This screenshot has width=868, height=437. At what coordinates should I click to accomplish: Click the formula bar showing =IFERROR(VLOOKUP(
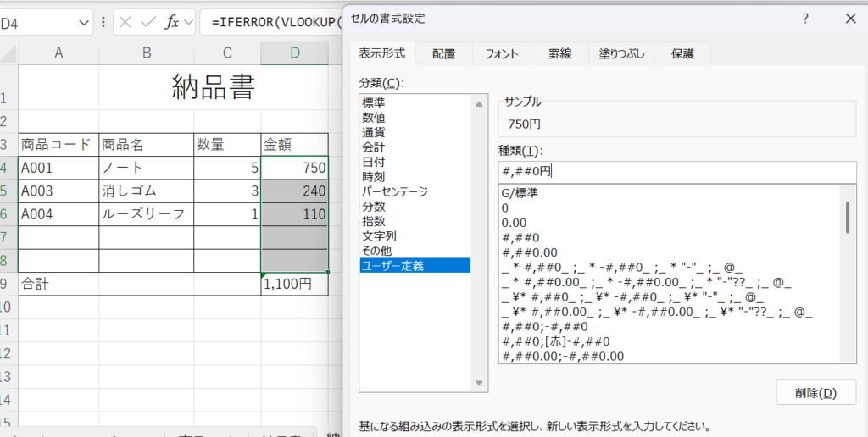click(x=272, y=23)
